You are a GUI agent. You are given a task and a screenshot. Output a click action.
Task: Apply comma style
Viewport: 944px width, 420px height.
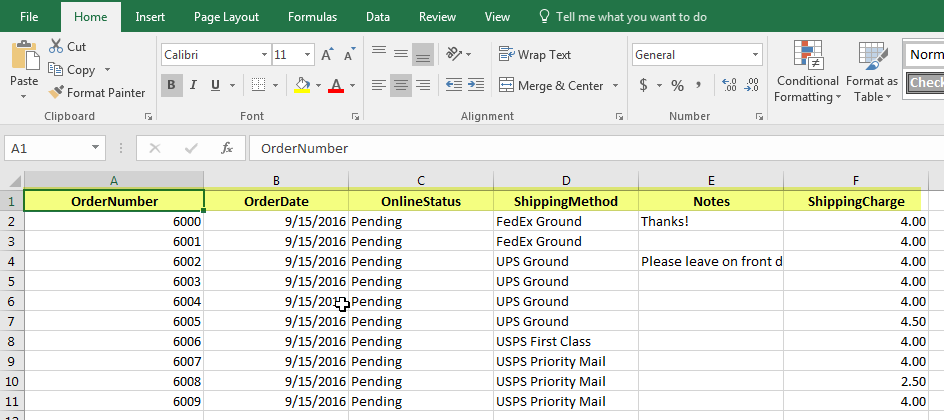[698, 85]
